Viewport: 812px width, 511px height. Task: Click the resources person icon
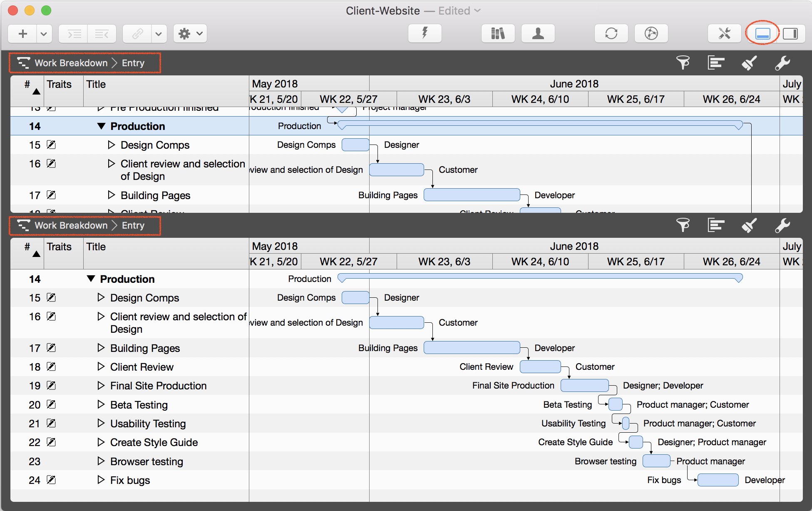538,33
